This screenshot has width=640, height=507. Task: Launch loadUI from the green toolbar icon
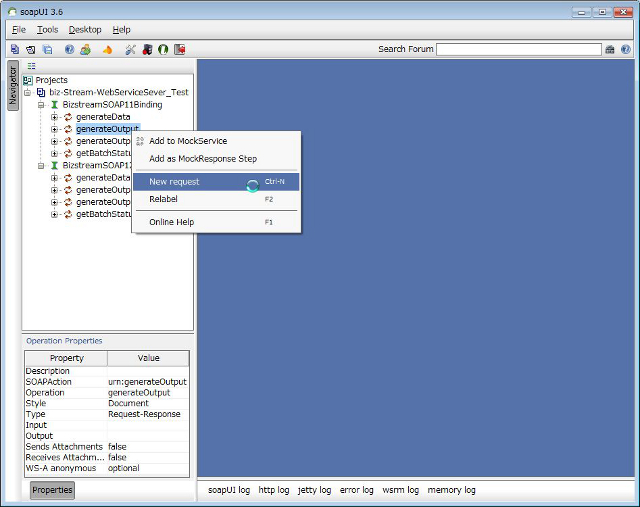coord(163,49)
